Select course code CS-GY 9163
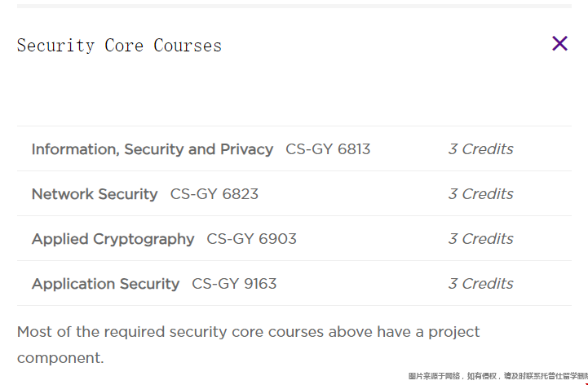 pos(234,284)
